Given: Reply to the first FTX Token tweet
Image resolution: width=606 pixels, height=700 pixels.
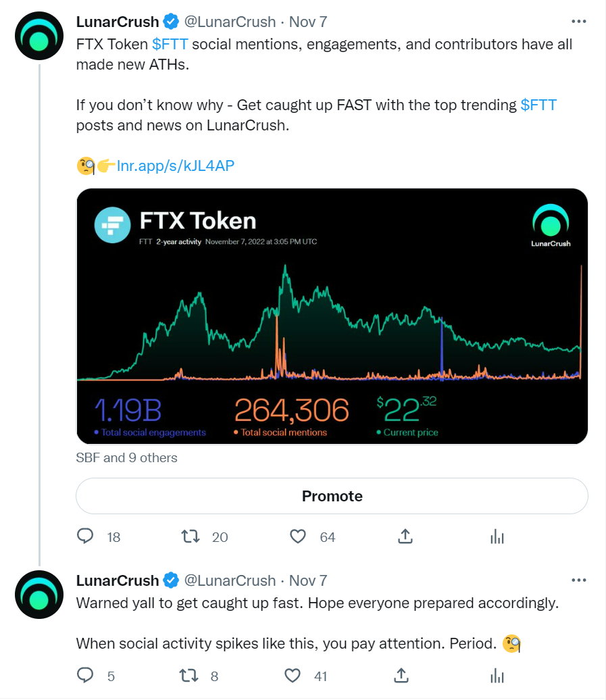Looking at the screenshot, I should [x=85, y=536].
